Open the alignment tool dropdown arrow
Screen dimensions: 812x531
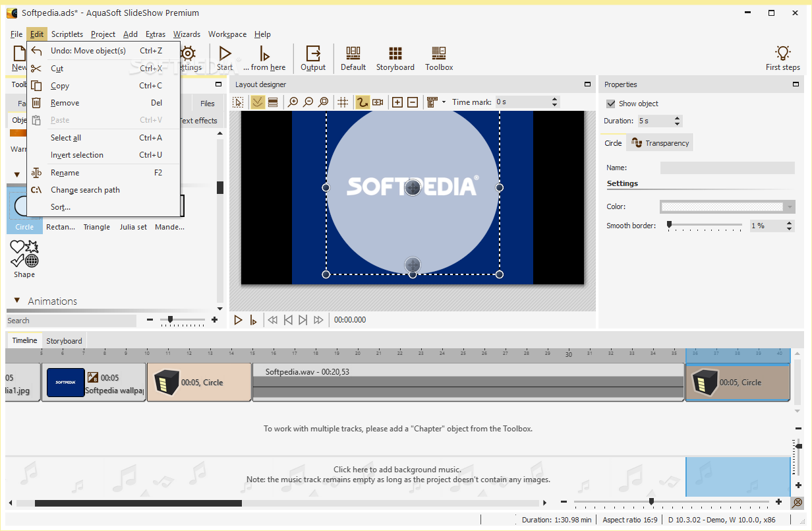tap(444, 102)
